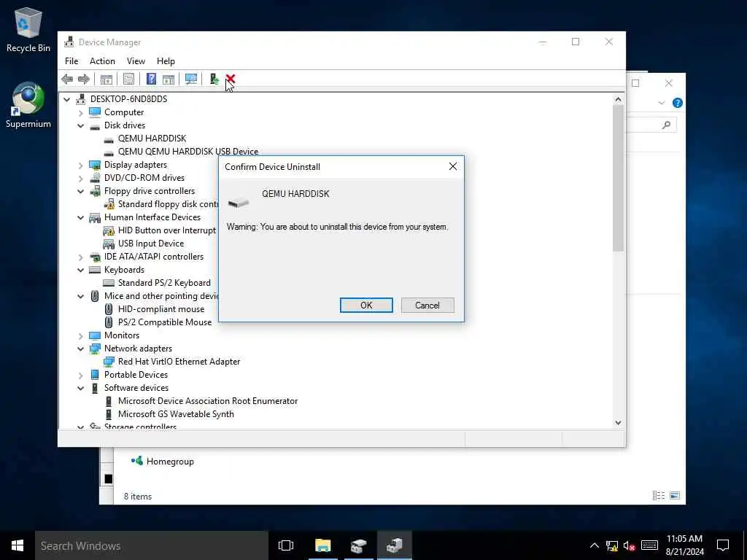Screen dimensions: 747x560
Task: Open the Help menu
Action: pyautogui.click(x=166, y=61)
